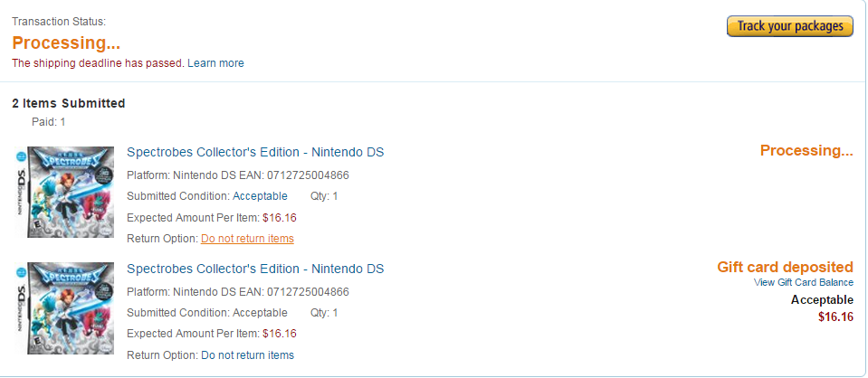Open Learn more about the shipping deadline

[215, 63]
